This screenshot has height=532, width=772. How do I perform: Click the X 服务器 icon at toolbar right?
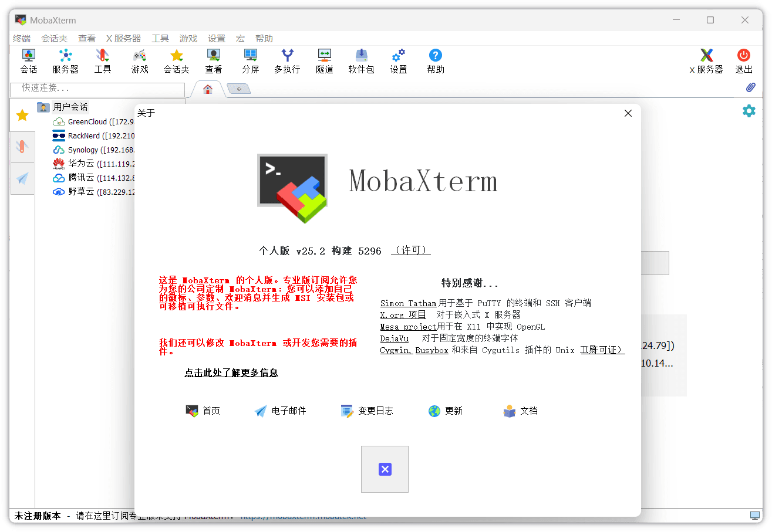tap(706, 62)
